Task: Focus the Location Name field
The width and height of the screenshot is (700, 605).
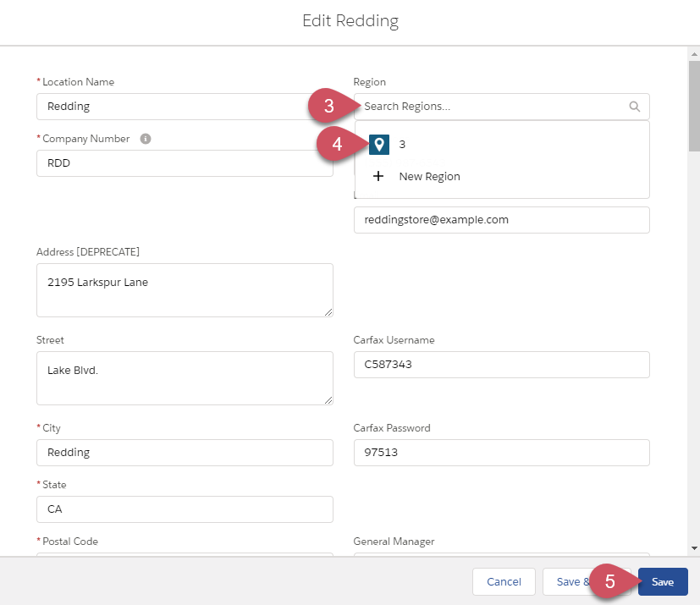Action: tap(185, 107)
